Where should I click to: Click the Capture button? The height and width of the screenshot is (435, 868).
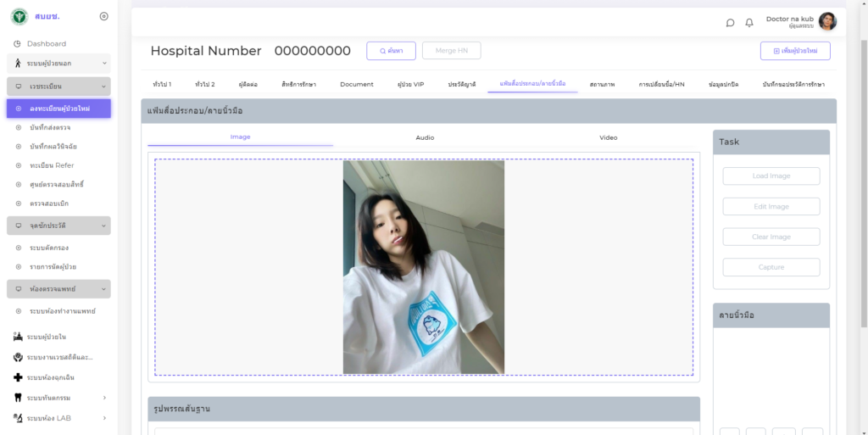[x=771, y=267]
